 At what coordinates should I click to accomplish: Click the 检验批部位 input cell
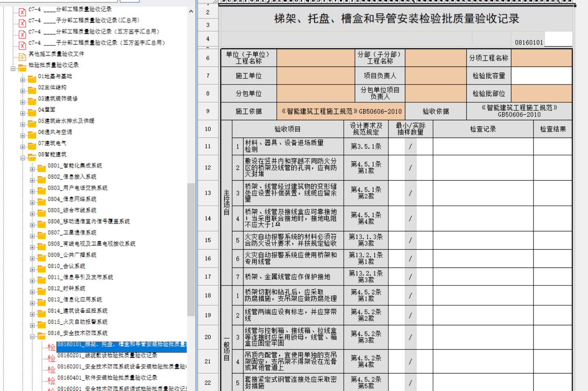pyautogui.click(x=541, y=93)
